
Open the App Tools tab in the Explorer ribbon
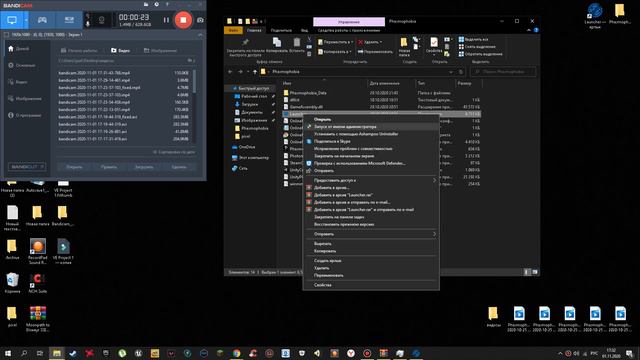(x=349, y=30)
